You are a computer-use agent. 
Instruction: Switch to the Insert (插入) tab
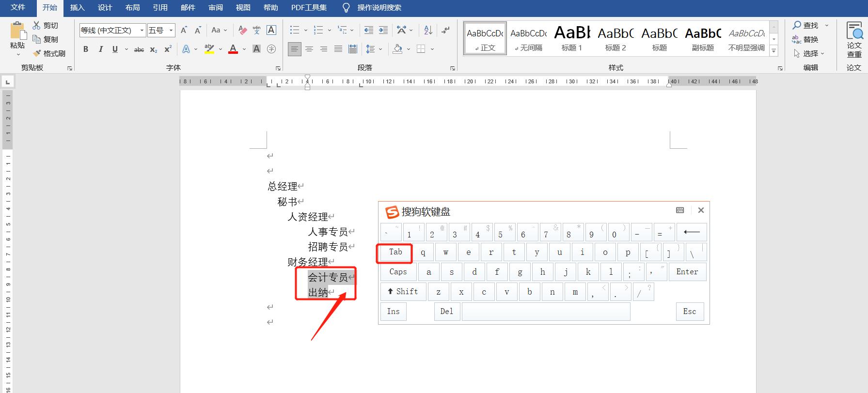pos(77,8)
